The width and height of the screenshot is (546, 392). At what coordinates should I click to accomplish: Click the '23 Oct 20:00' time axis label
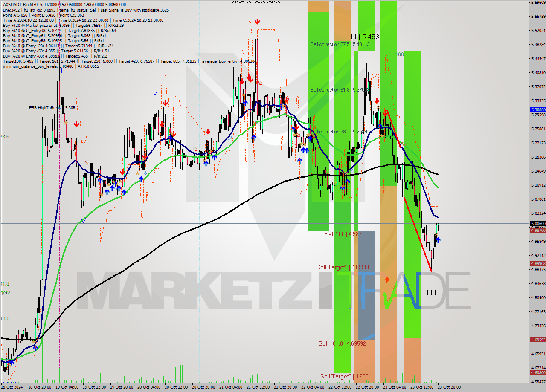pos(448,387)
